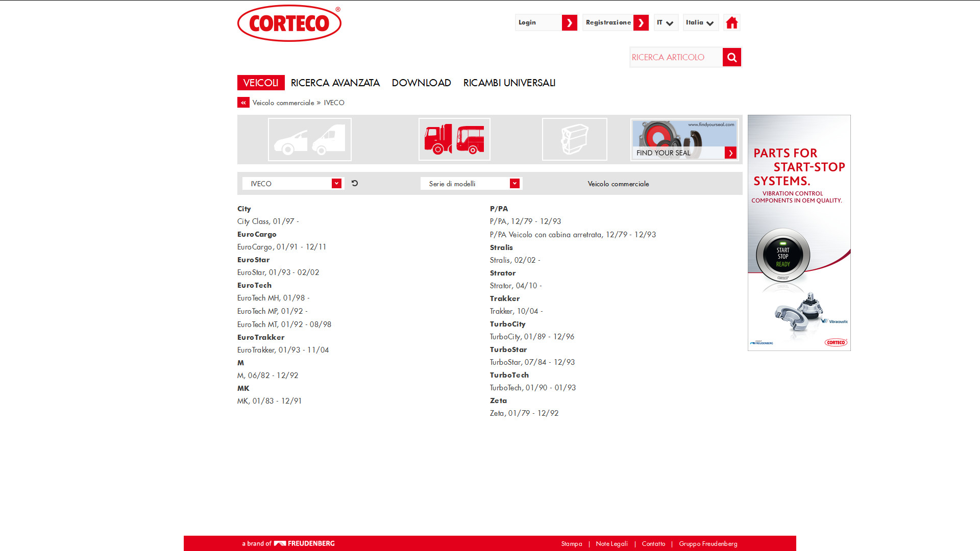Open TurboCity, 01/89 - 12/96 model
This screenshot has height=551, width=980.
coord(532,337)
